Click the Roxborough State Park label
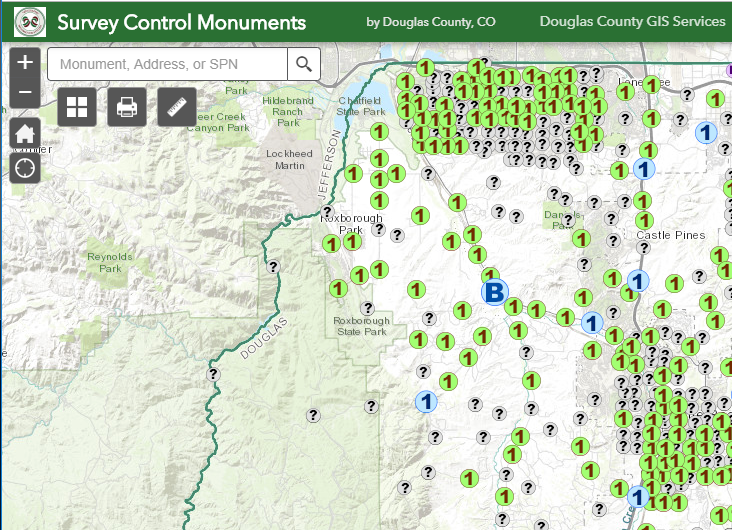Viewport: 732px width, 530px height. pyautogui.click(x=362, y=326)
